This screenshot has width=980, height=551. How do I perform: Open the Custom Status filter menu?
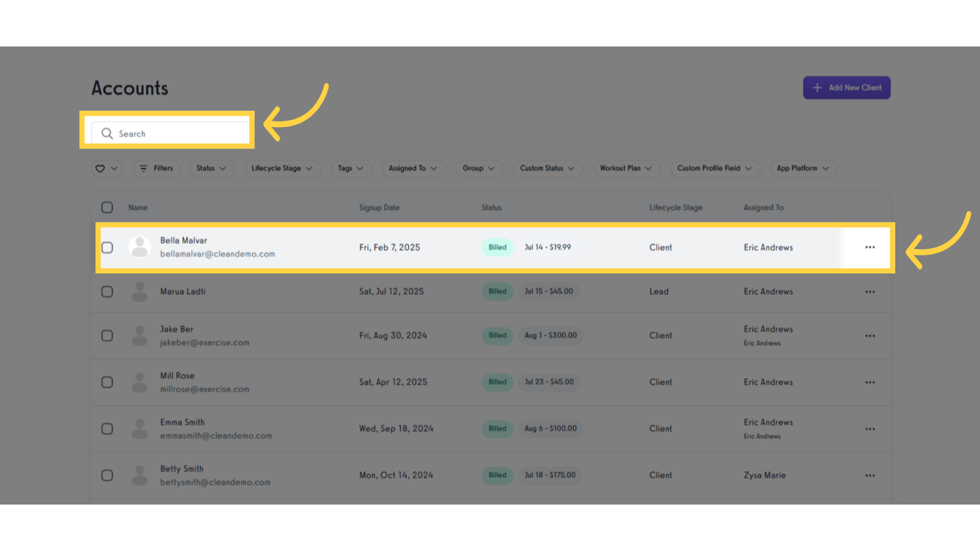(547, 168)
